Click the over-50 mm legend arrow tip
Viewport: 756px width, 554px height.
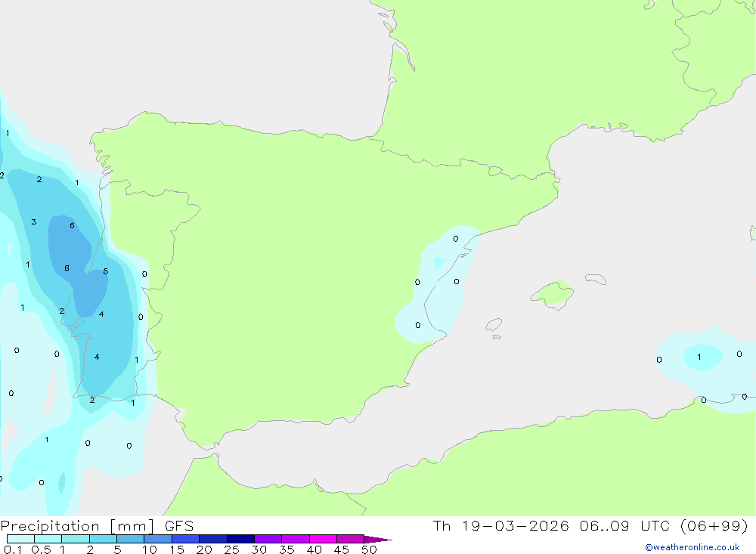coord(378,539)
